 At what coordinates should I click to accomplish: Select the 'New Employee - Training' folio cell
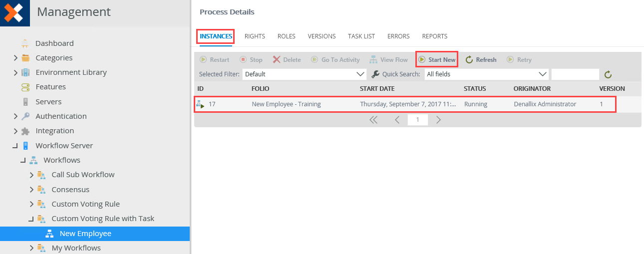[x=286, y=104]
